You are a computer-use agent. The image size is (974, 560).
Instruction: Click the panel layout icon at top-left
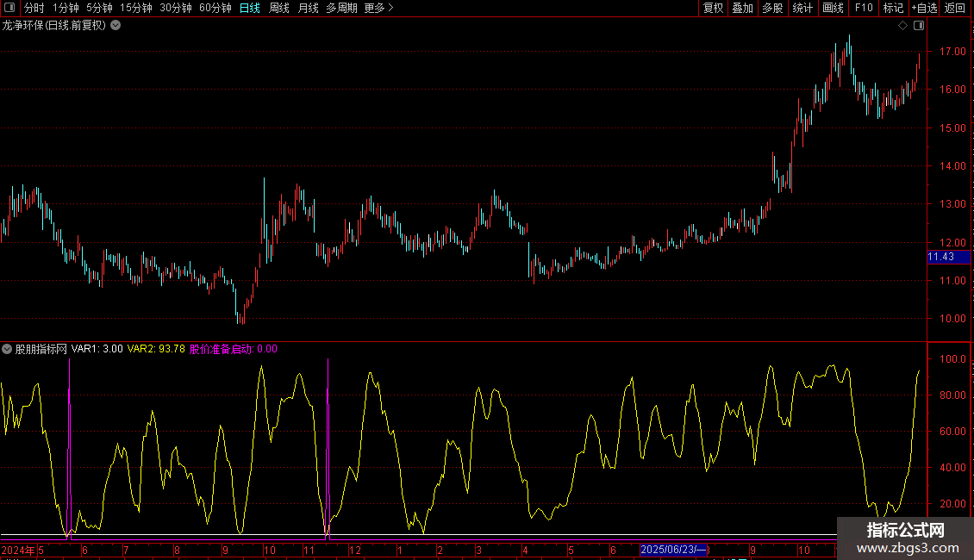pos(9,8)
